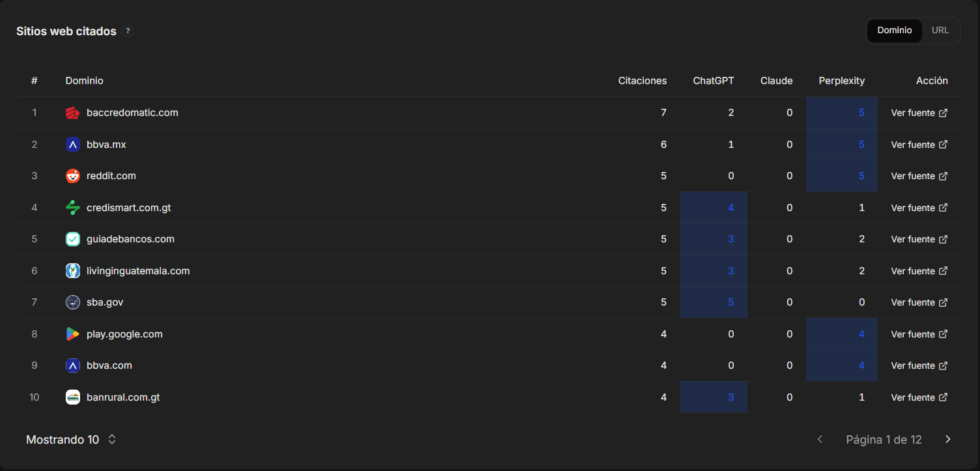Select the livinginguatemala.com domain text

[138, 271]
